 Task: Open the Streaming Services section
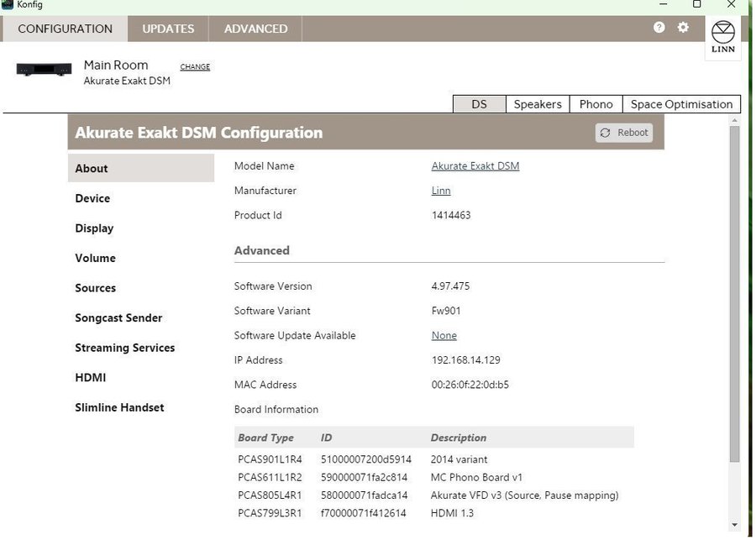point(124,348)
